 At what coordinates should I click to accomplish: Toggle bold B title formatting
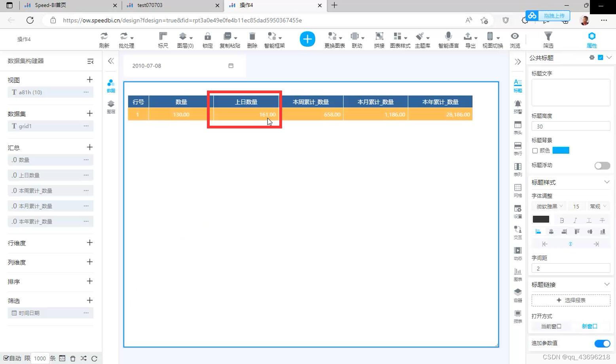(562, 220)
